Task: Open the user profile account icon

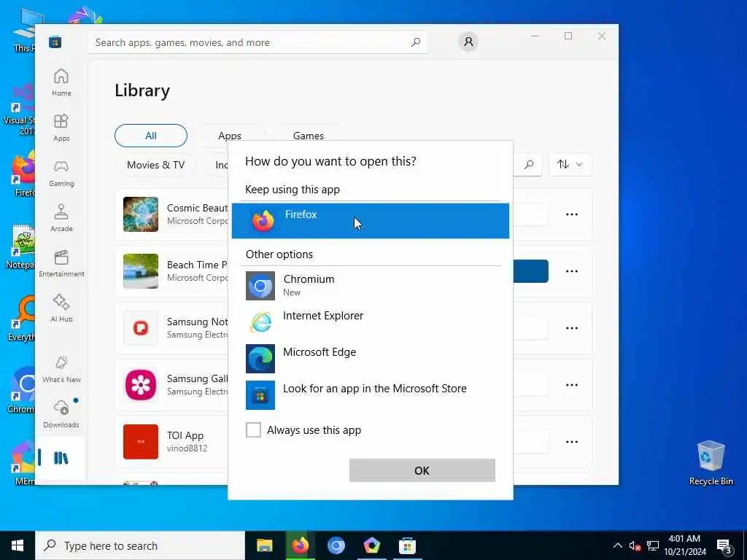Action: (468, 42)
